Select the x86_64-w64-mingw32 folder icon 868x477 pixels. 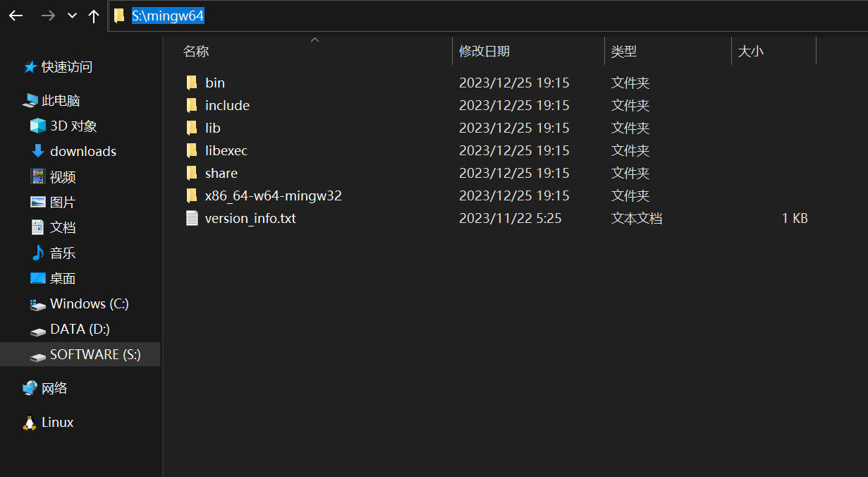(x=192, y=195)
